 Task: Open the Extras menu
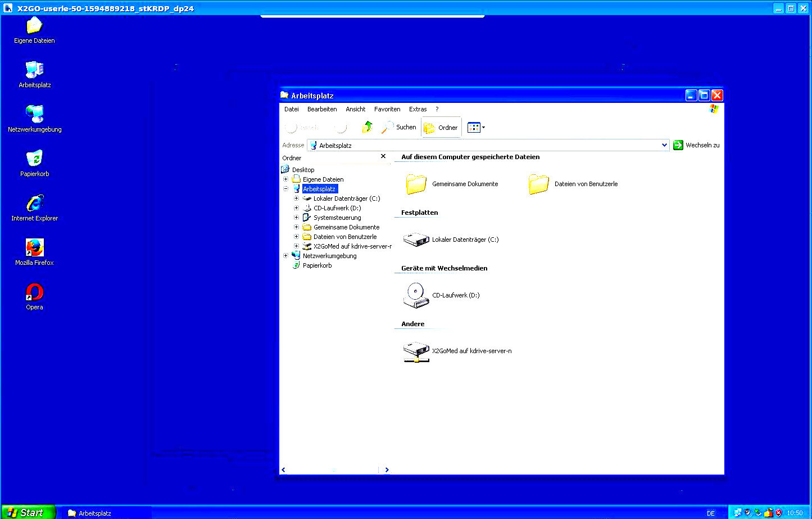click(418, 109)
